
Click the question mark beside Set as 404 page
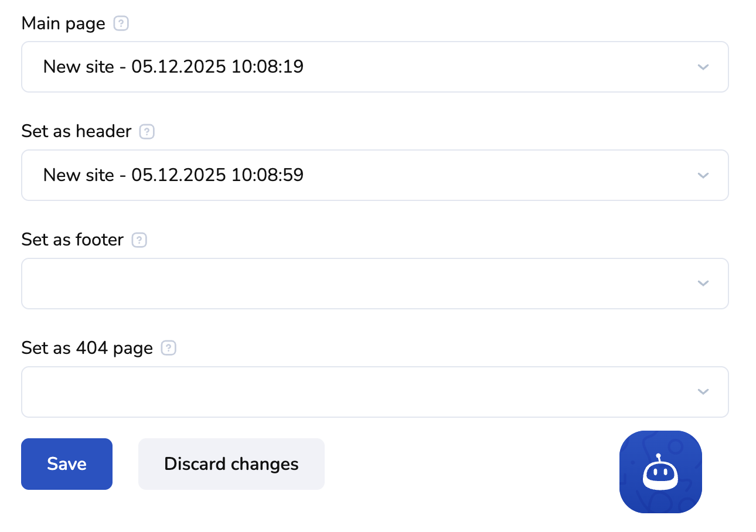pyautogui.click(x=169, y=348)
